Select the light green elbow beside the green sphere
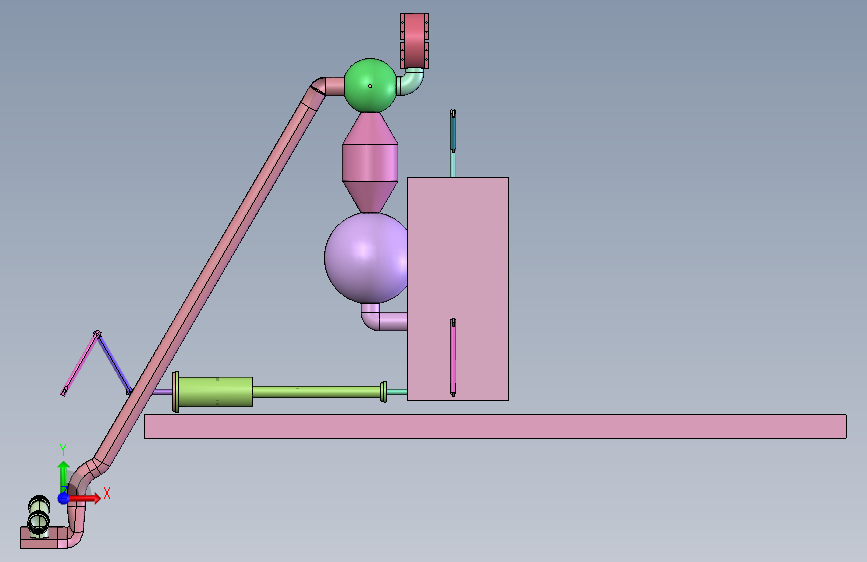 (x=412, y=83)
